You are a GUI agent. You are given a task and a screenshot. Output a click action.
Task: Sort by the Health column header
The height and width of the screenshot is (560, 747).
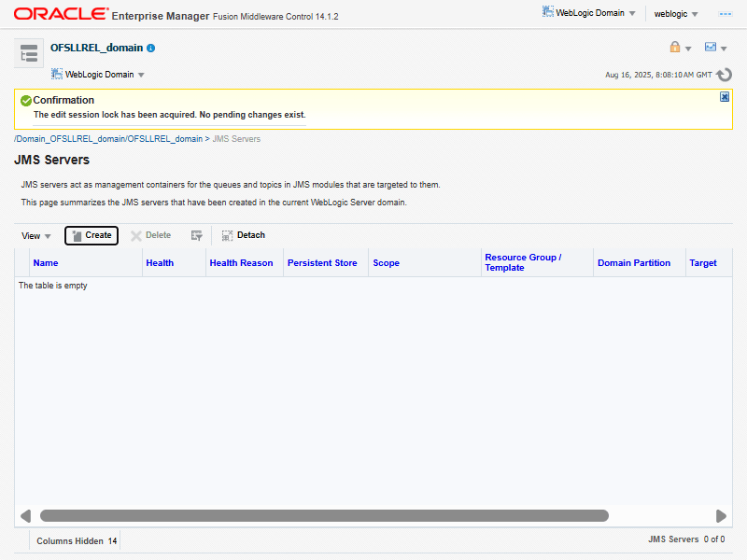(x=160, y=263)
